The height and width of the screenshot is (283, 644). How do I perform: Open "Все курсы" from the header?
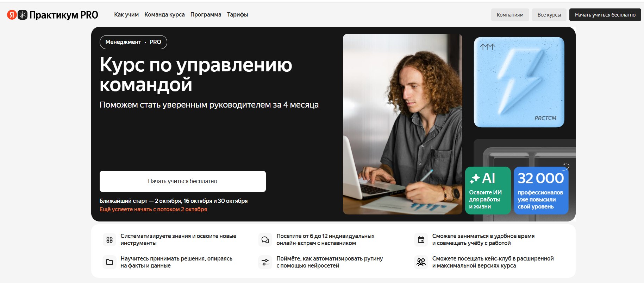549,15
